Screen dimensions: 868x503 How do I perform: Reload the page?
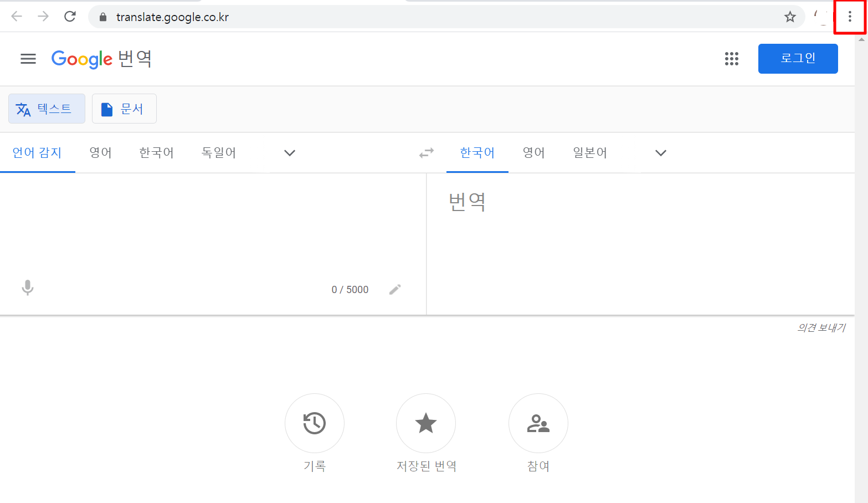[70, 17]
